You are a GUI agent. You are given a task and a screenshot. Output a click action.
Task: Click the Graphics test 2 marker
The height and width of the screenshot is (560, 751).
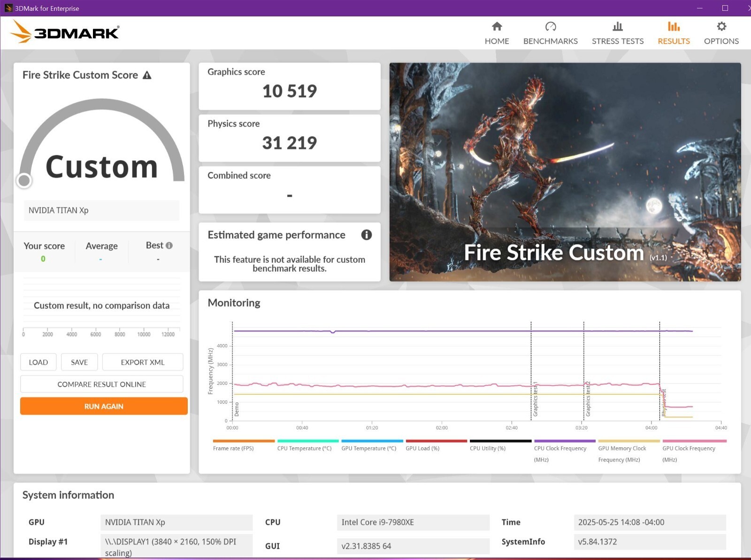(588, 399)
